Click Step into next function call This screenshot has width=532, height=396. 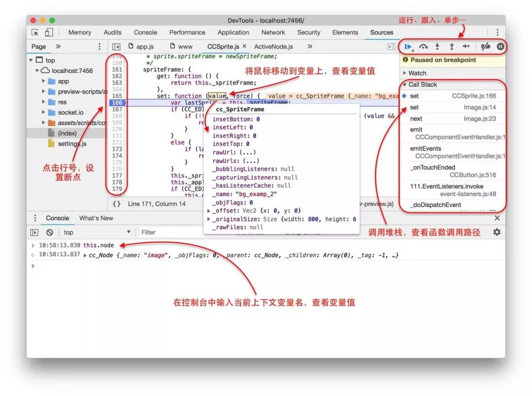[x=437, y=46]
